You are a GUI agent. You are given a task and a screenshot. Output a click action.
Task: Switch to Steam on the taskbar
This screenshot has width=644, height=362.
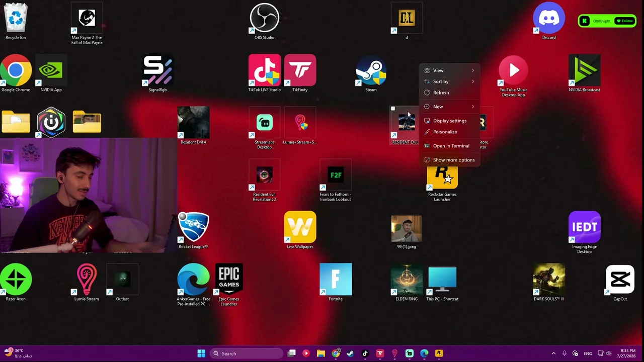(x=350, y=353)
